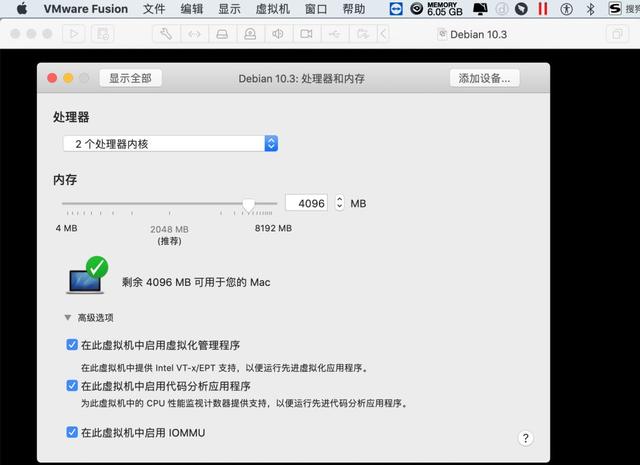
Task: Click the Sogou input method icon
Action: pos(615,9)
